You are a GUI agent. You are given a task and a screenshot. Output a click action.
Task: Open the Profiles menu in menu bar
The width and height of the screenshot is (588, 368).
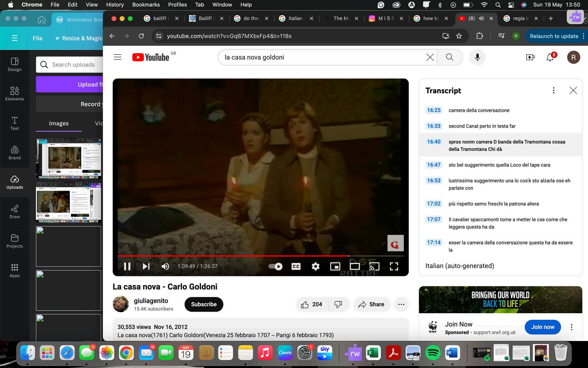177,4
